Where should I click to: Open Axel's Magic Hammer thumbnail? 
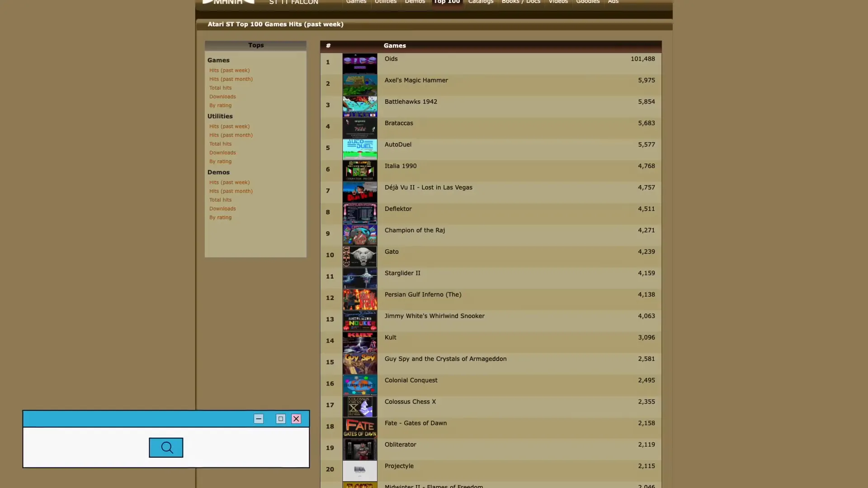pyautogui.click(x=360, y=85)
